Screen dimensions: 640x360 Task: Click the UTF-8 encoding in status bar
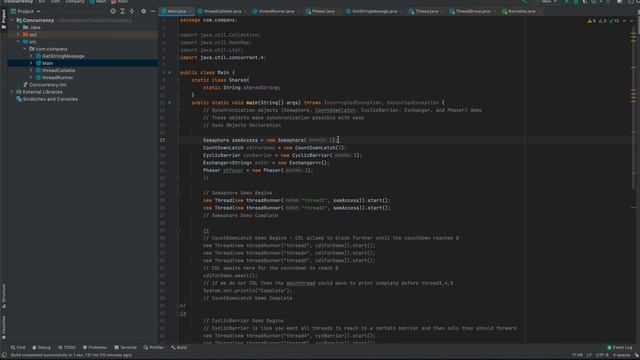(602, 355)
